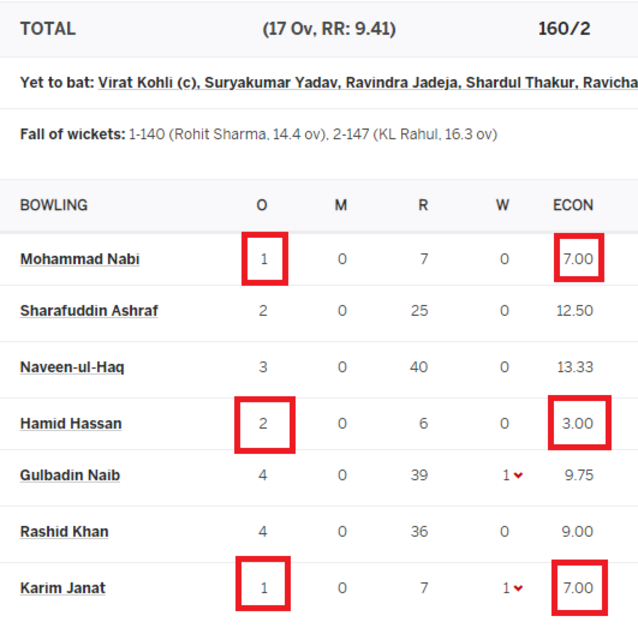Open Sharafuddin Ashraf's player link
The height and width of the screenshot is (640, 638).
tap(89, 311)
